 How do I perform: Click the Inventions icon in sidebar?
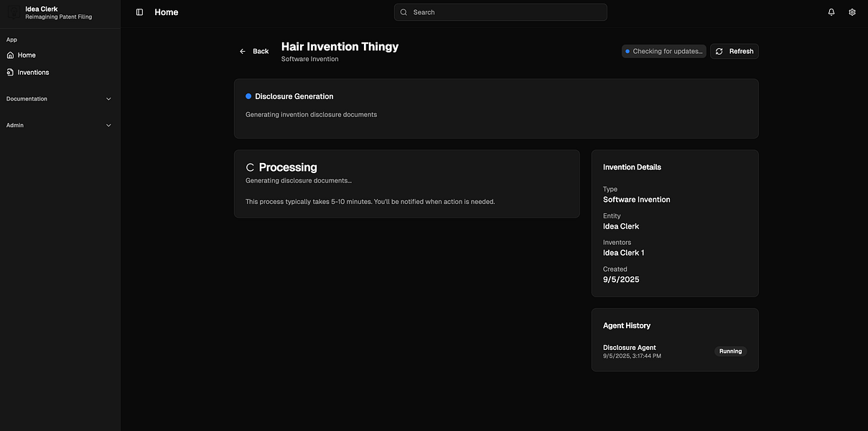click(10, 73)
